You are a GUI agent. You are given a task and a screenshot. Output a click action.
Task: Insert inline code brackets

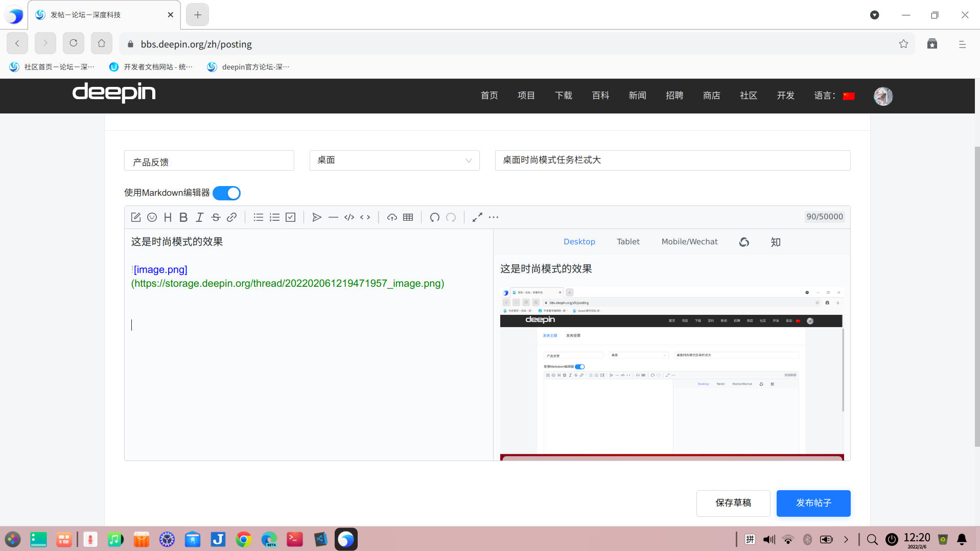click(x=365, y=217)
